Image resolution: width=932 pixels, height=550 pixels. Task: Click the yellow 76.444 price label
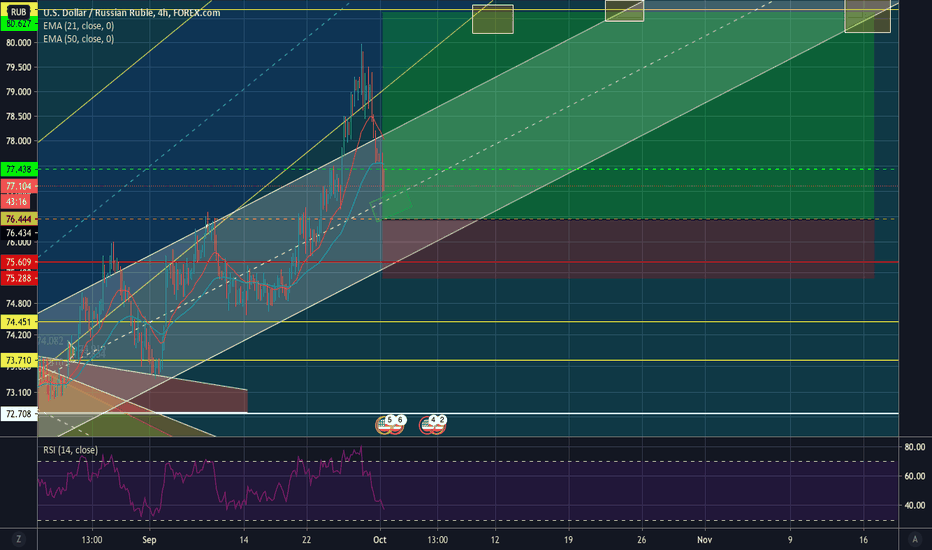coord(18,219)
